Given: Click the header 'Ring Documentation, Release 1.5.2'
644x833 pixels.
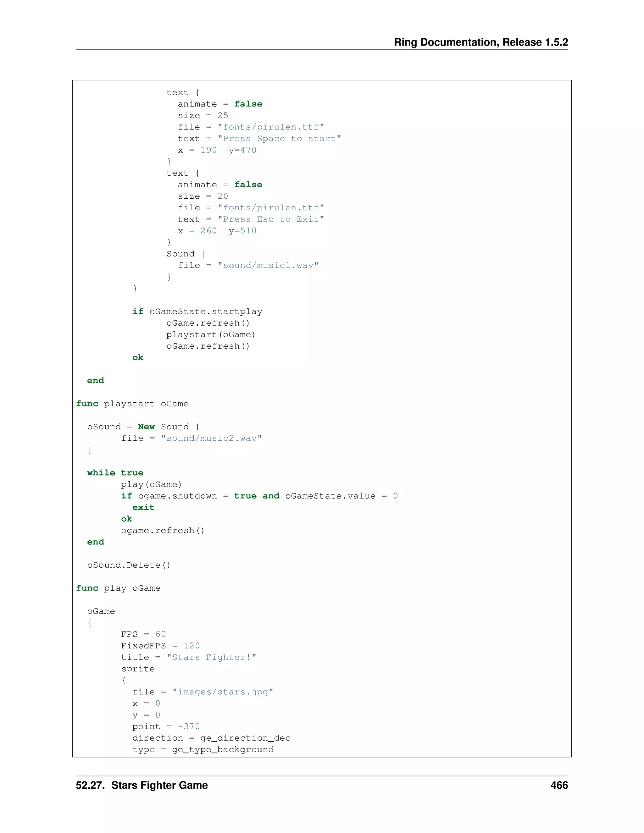Looking at the screenshot, I should [481, 42].
